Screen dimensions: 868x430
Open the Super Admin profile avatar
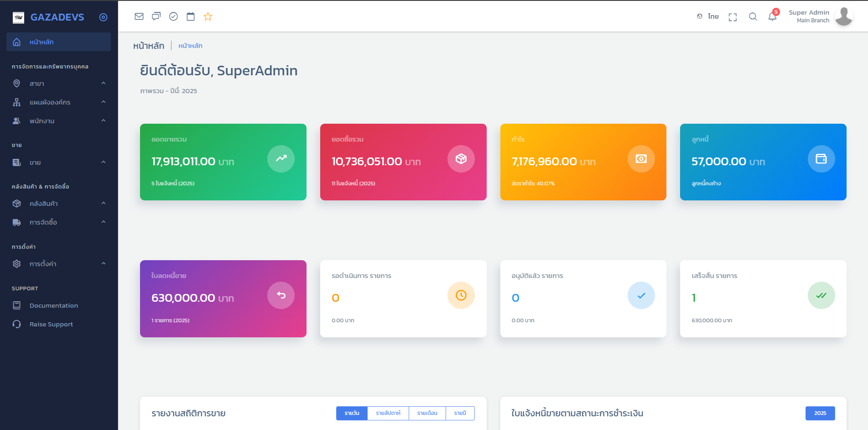click(843, 16)
